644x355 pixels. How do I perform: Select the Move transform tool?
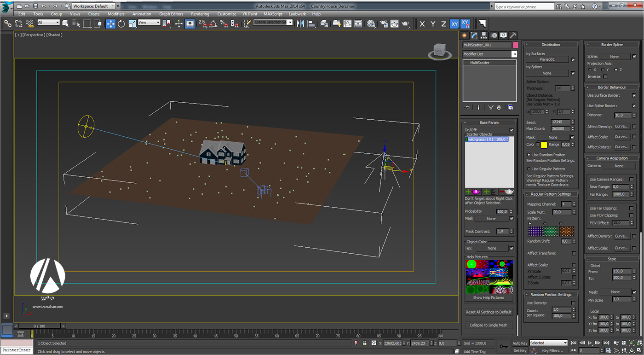110,23
